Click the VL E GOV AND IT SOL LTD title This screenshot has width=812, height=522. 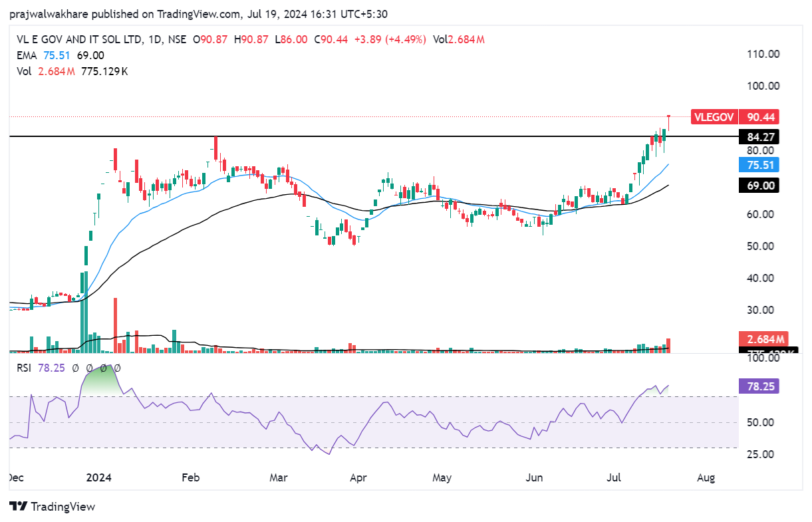coord(79,40)
